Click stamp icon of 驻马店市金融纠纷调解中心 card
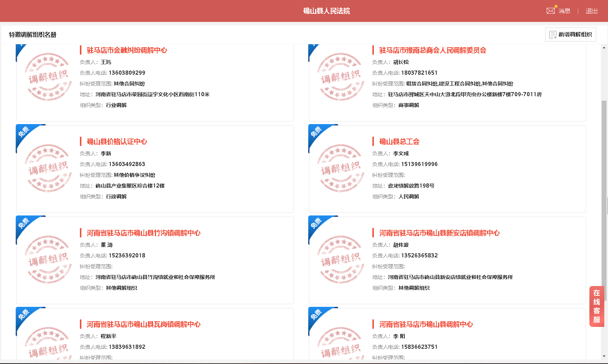608x364 pixels. pyautogui.click(x=48, y=77)
